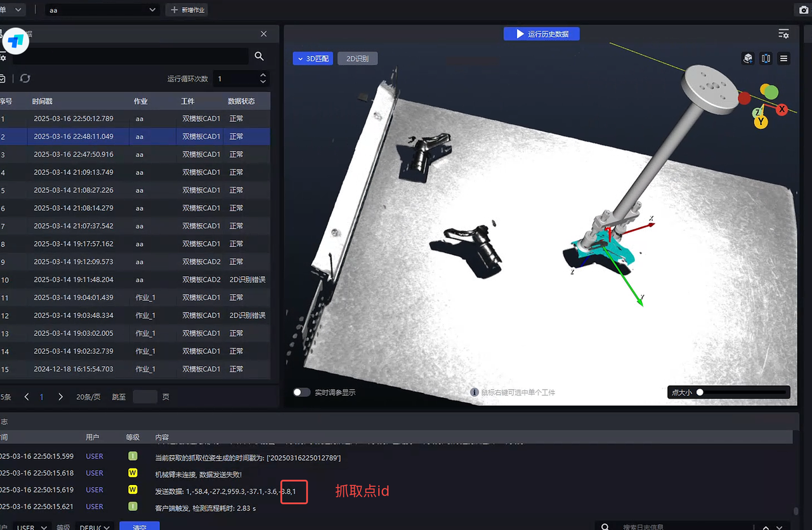Open the aa job dropdown
Image resolution: width=812 pixels, height=530 pixels.
[101, 10]
